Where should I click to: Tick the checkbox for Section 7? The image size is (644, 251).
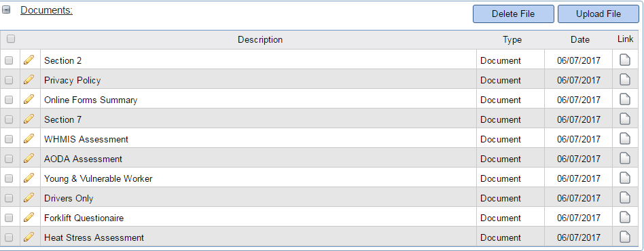9,120
